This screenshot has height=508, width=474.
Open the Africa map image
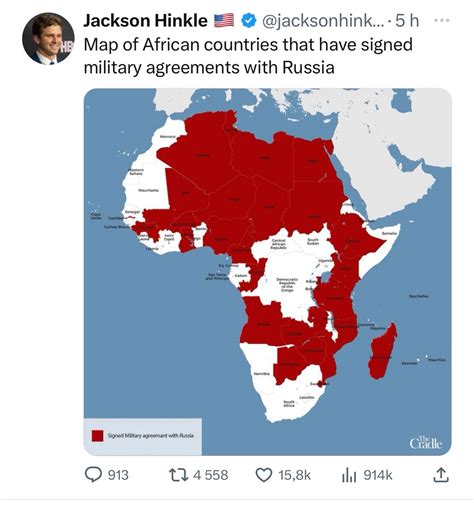tap(268, 272)
